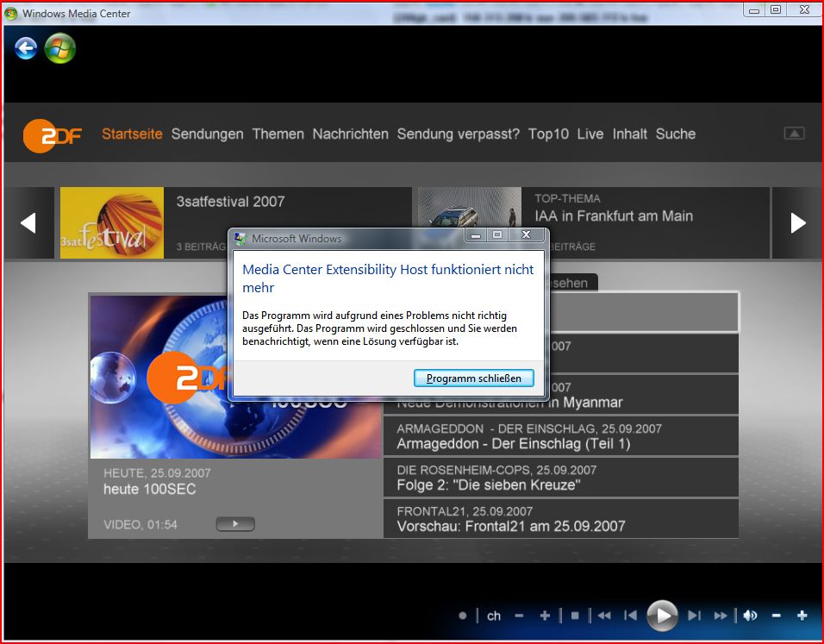Select Top10 in navigation bar
The height and width of the screenshot is (644, 824).
click(548, 134)
